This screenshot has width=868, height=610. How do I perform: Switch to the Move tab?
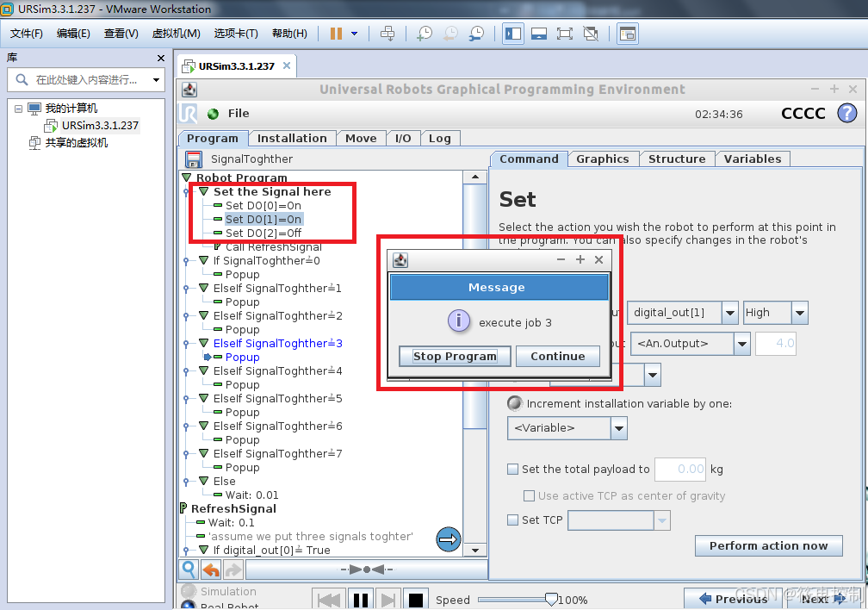click(x=361, y=139)
